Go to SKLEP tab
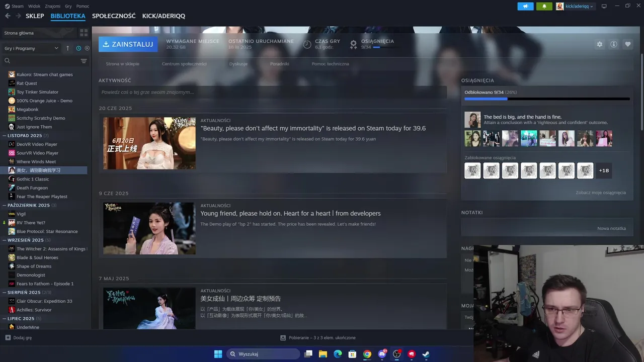644x362 pixels. tap(35, 16)
